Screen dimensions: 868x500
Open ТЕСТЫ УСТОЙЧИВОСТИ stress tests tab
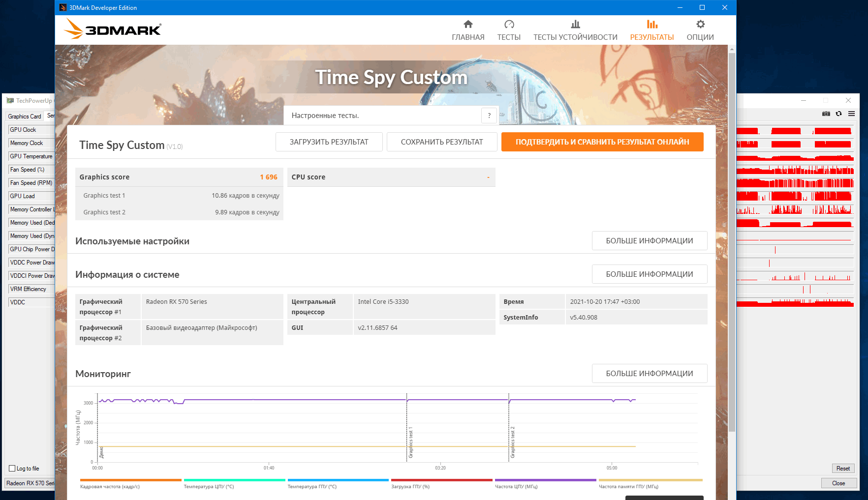pyautogui.click(x=575, y=30)
